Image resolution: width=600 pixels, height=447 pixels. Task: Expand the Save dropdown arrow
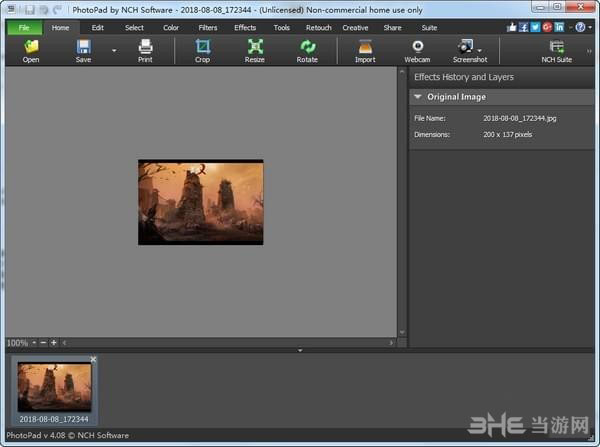click(x=113, y=50)
